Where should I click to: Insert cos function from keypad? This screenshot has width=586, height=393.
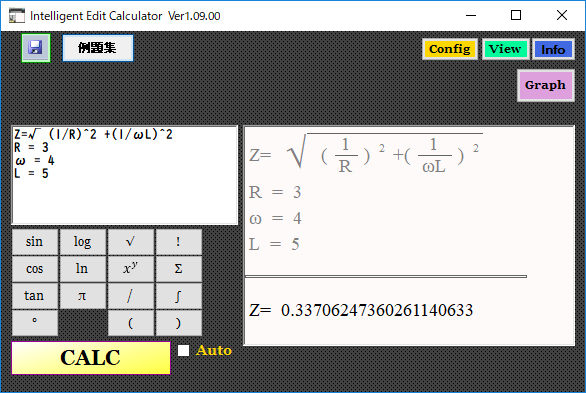pyautogui.click(x=35, y=269)
